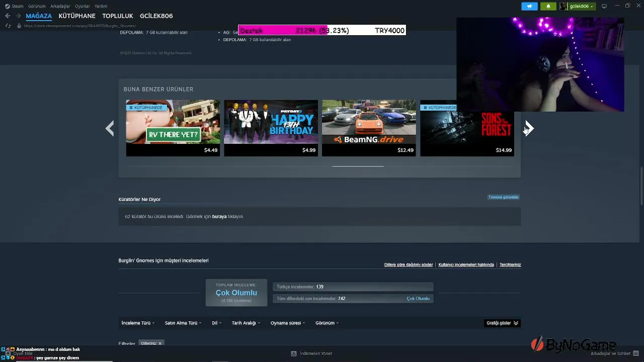Switch to the TOPLULUK tab
The height and width of the screenshot is (362, 644).
[x=118, y=16]
